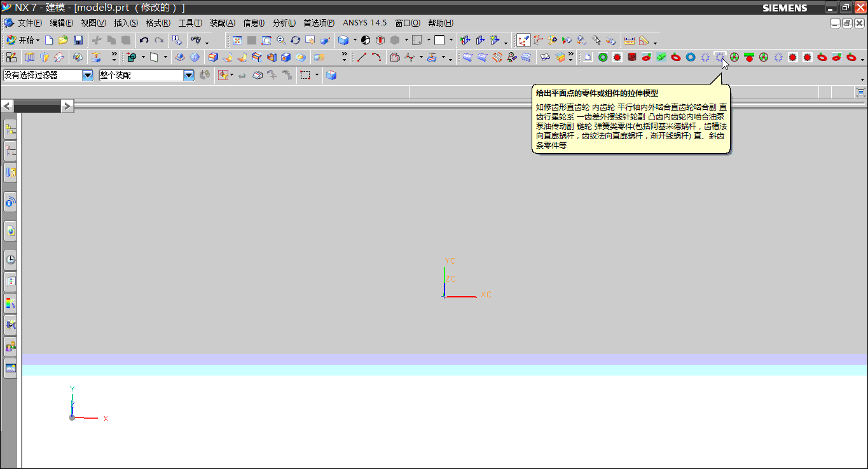868x469 pixels.
Task: Click the dark red cube gear icon
Action: 631,57
